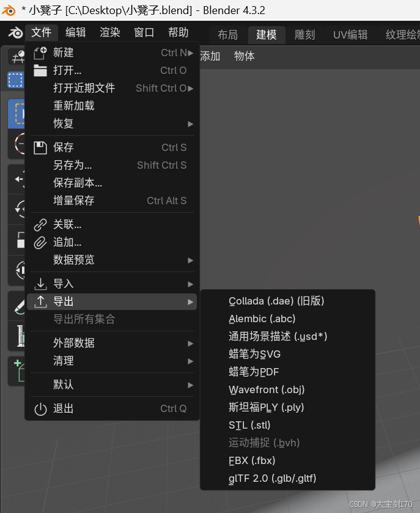Choose 重新加载 to revert the file
This screenshot has width=420, height=513.
[x=112, y=106]
